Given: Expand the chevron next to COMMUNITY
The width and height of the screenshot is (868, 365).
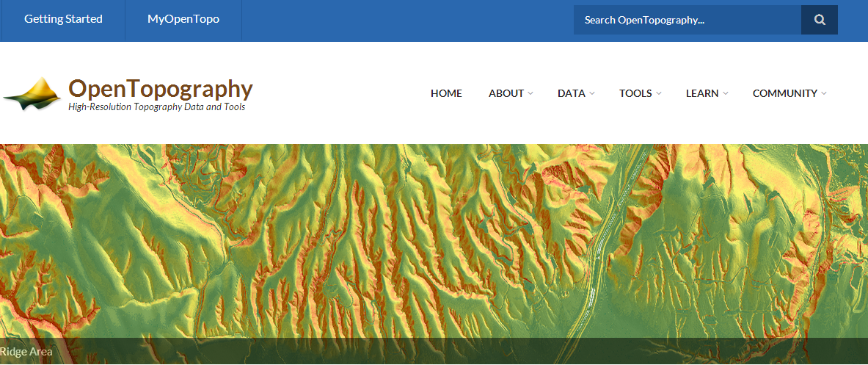Looking at the screenshot, I should [x=824, y=93].
